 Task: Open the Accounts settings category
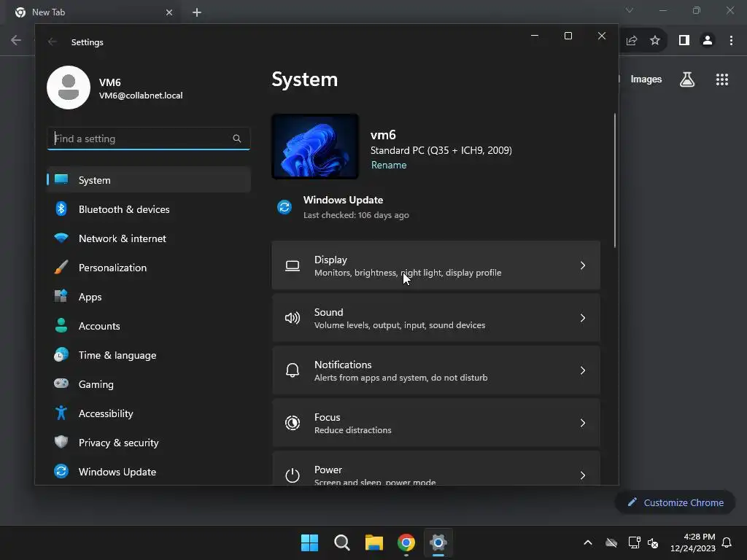point(149,326)
